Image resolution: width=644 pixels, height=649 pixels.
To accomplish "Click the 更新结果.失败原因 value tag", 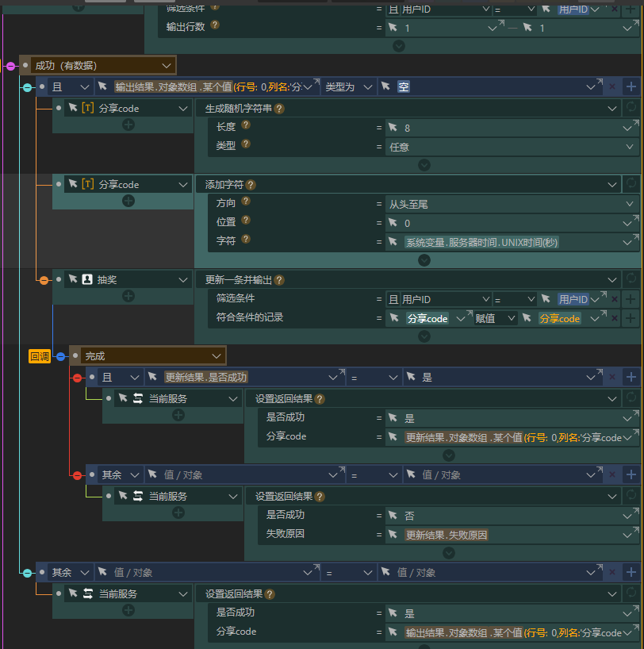I will (447, 535).
